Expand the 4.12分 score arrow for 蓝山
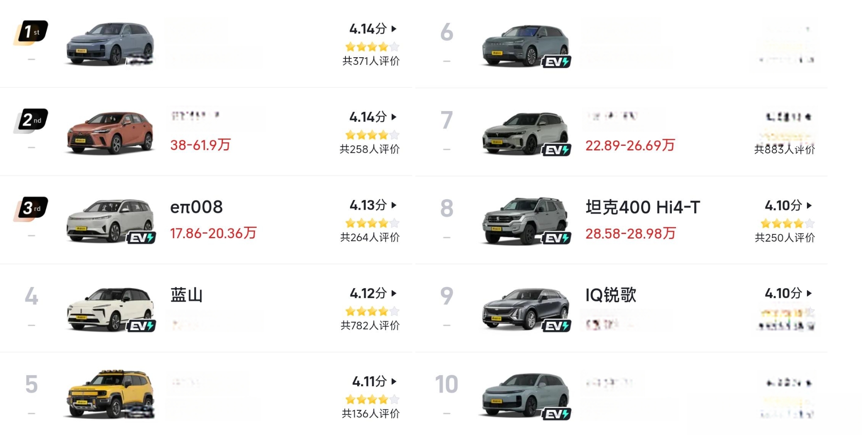 (x=394, y=293)
